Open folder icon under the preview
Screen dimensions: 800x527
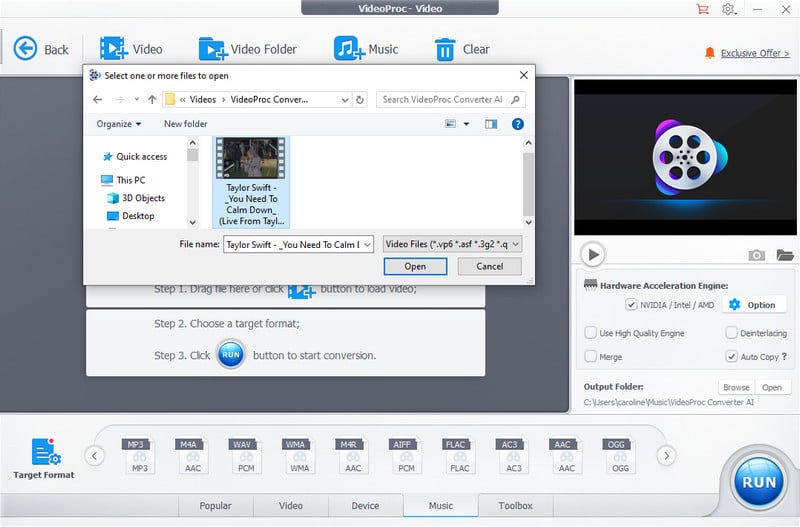(x=785, y=255)
